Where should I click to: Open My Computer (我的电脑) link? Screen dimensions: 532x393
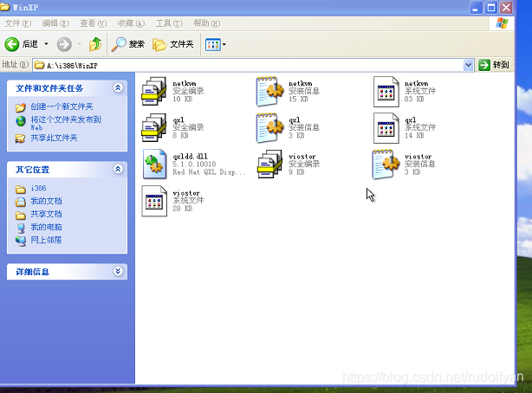click(46, 227)
